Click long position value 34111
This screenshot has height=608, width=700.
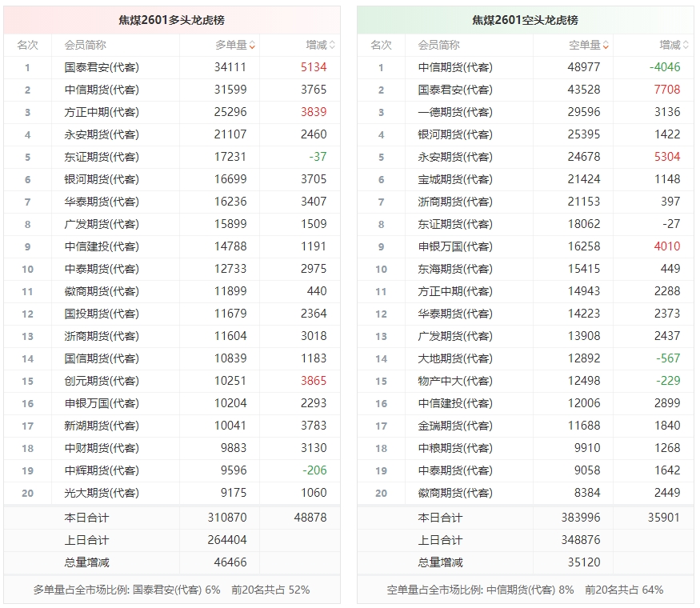[230, 67]
